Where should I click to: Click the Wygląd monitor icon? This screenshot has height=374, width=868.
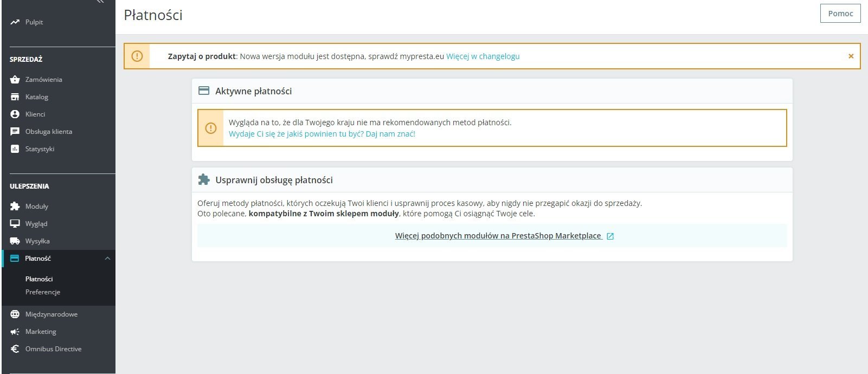click(15, 224)
